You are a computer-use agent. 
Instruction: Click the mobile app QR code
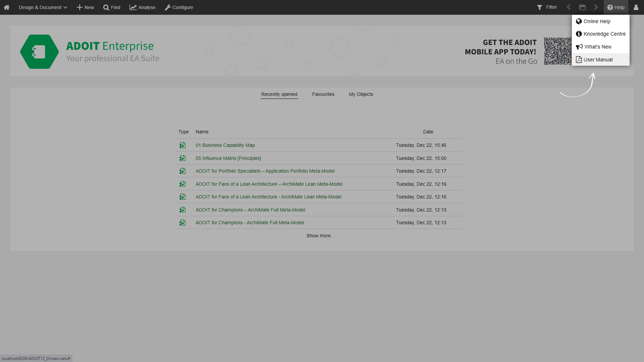(557, 51)
